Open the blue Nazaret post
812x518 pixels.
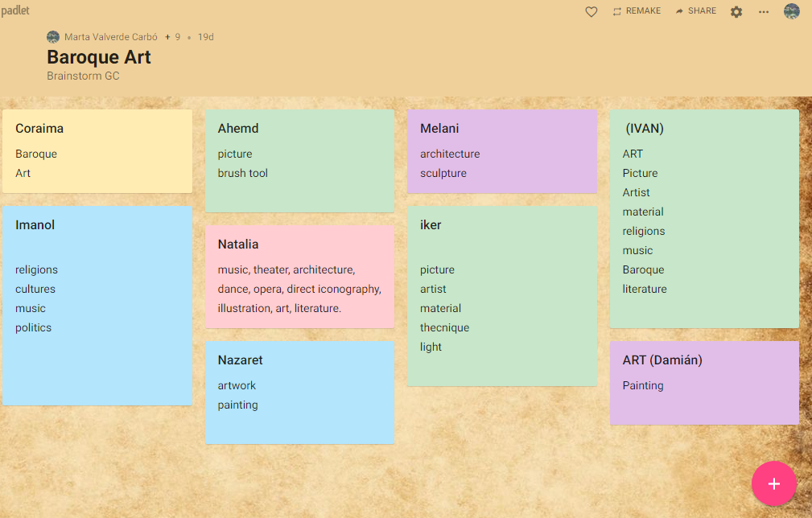299,393
